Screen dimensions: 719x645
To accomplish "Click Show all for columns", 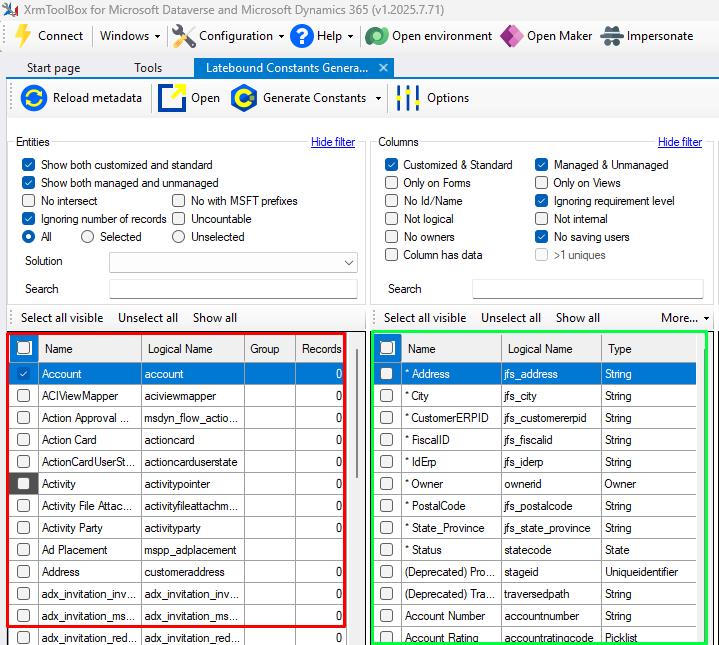I will pos(578,318).
